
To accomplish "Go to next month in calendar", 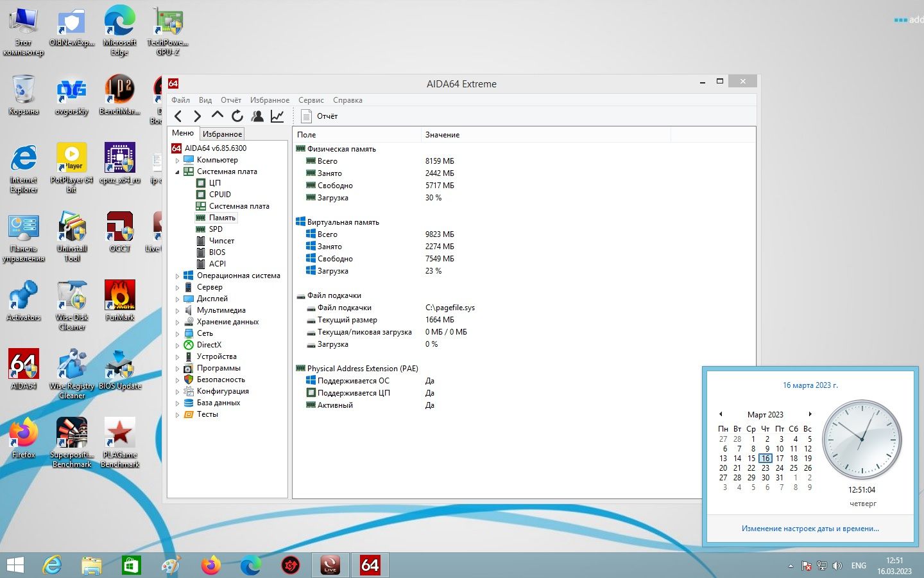I will pyautogui.click(x=810, y=414).
